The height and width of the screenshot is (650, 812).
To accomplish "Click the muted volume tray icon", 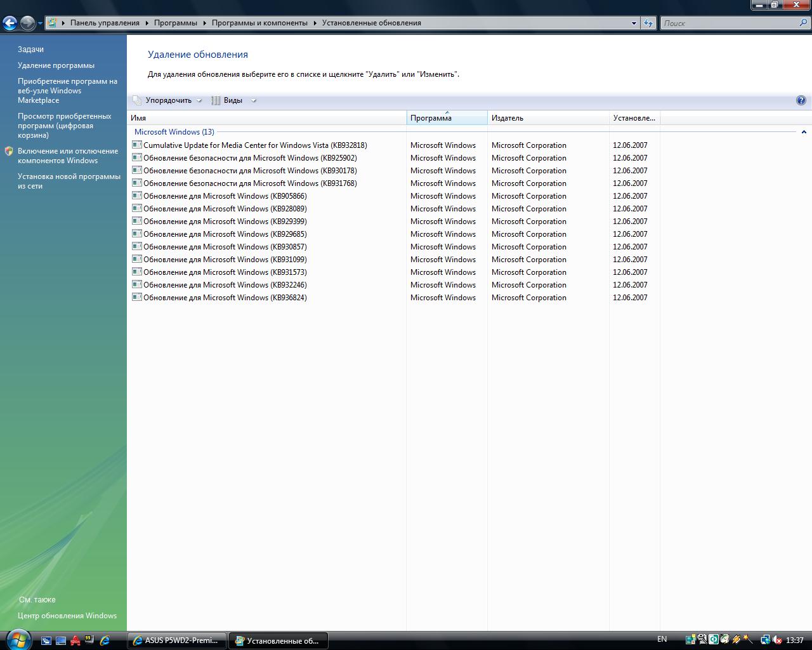I will [776, 640].
